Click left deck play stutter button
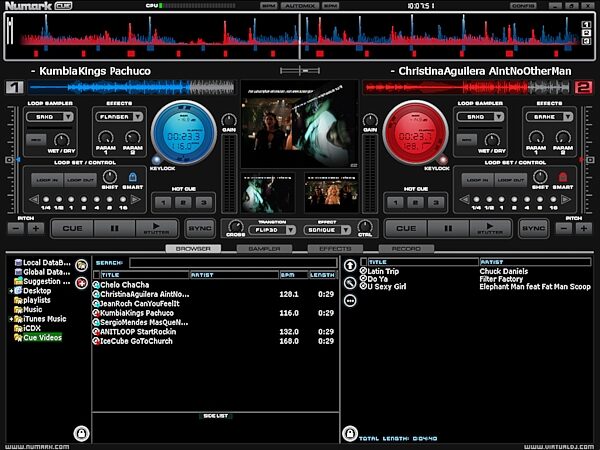 pyautogui.click(x=156, y=228)
